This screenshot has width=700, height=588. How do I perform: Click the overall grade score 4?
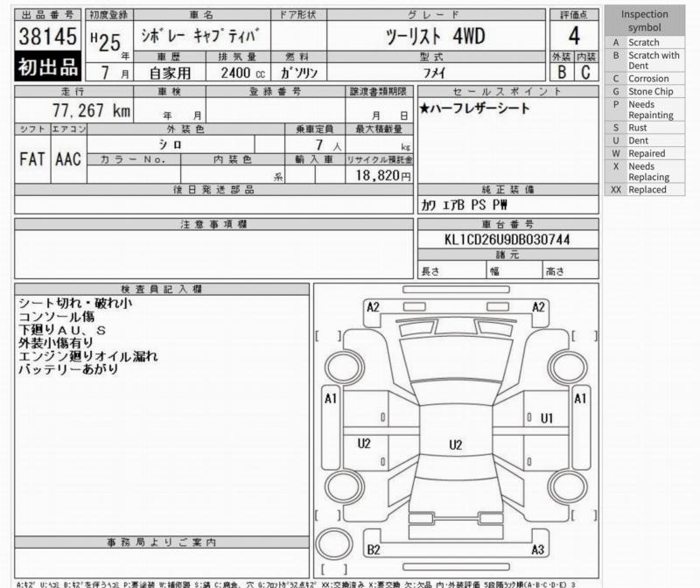[x=574, y=37]
